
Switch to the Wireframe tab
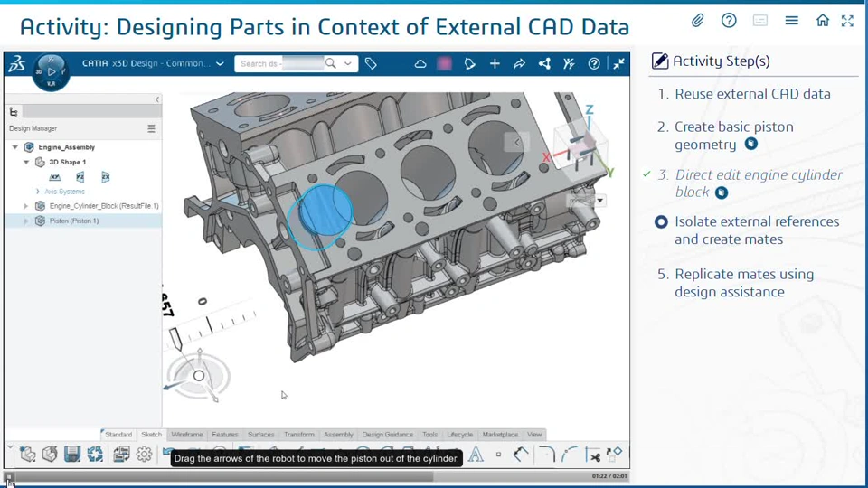187,435
